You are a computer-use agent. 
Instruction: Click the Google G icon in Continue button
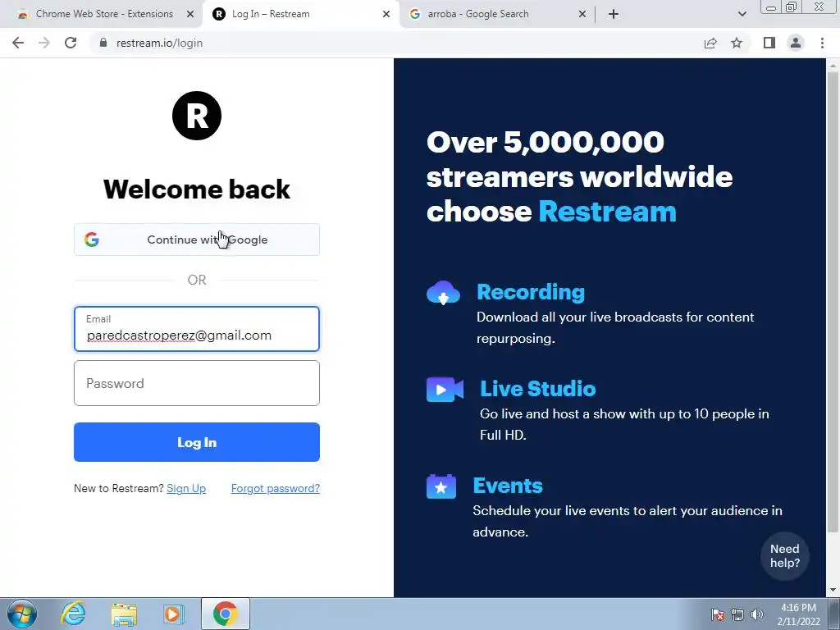[x=92, y=240]
